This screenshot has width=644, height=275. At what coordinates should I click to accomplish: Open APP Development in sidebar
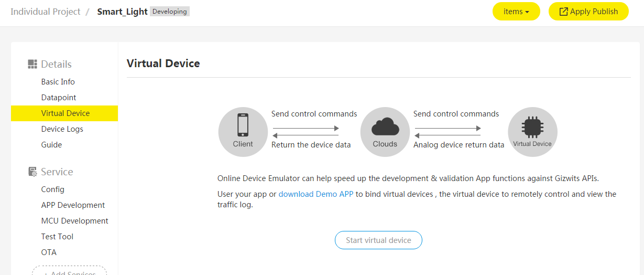coord(73,205)
